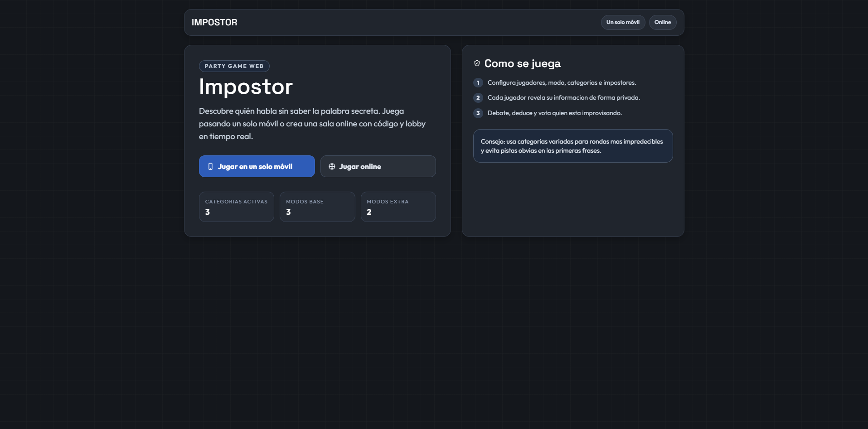
Task: Click the step 3 number badge
Action: click(x=478, y=113)
